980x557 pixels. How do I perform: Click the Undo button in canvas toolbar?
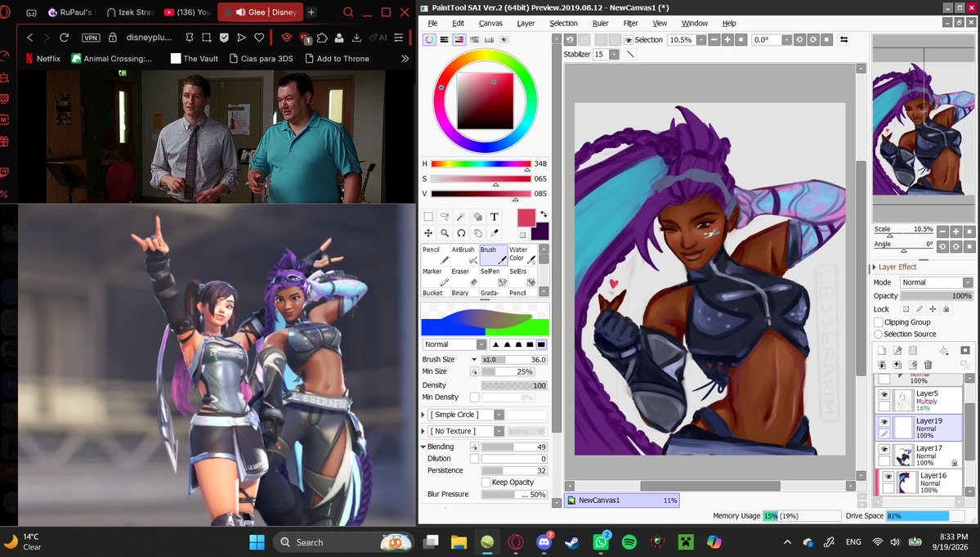coord(570,39)
